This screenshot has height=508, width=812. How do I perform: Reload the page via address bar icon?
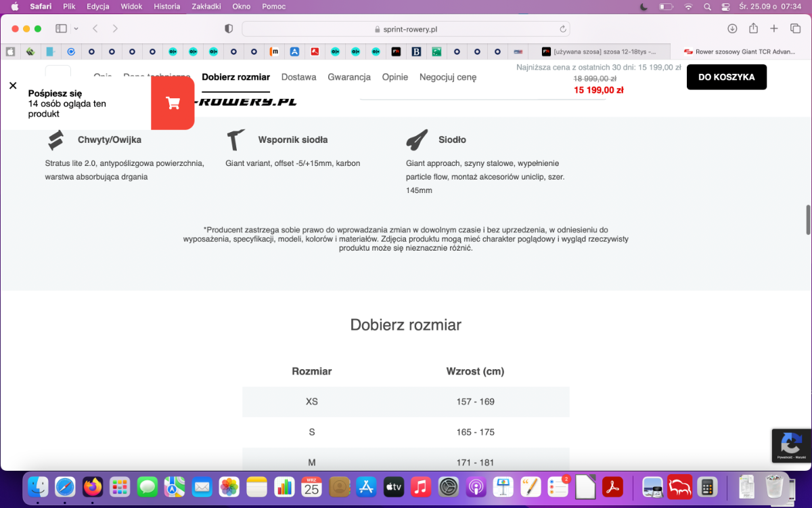562,29
